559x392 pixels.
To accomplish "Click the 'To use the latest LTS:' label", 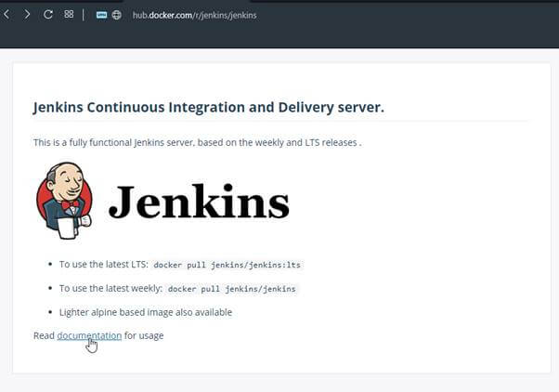I will point(103,265).
